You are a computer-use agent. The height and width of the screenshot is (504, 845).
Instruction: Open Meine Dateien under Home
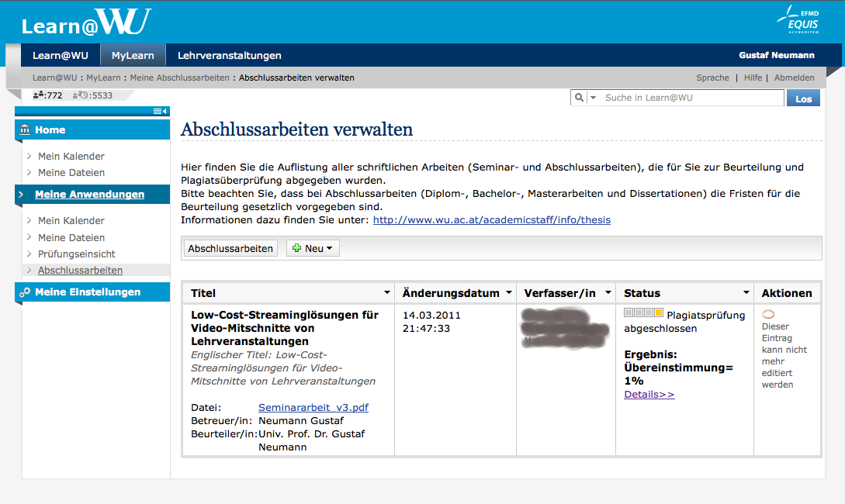(71, 172)
